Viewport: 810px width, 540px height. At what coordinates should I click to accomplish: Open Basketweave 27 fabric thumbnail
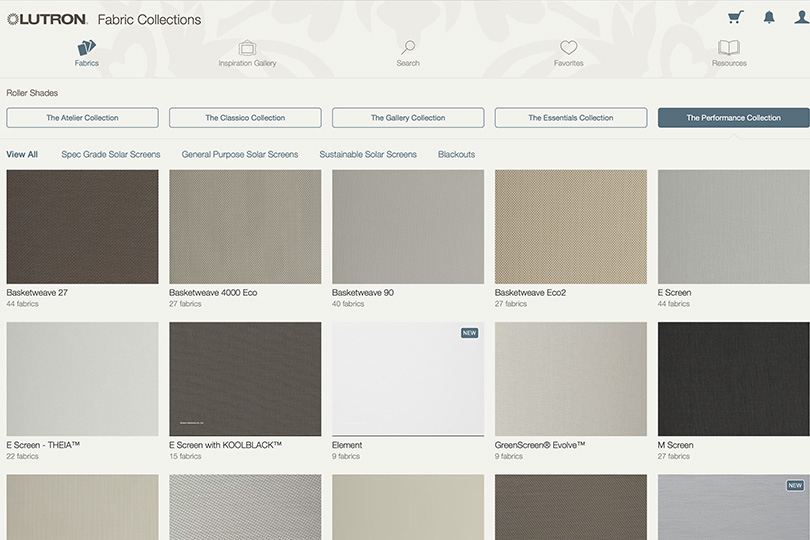coord(83,227)
